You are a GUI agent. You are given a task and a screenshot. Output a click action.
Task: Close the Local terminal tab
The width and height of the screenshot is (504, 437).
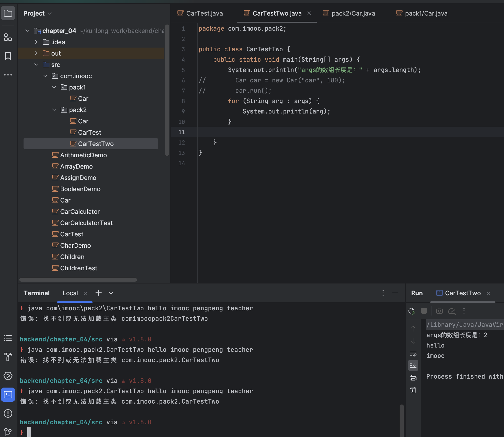tap(86, 293)
